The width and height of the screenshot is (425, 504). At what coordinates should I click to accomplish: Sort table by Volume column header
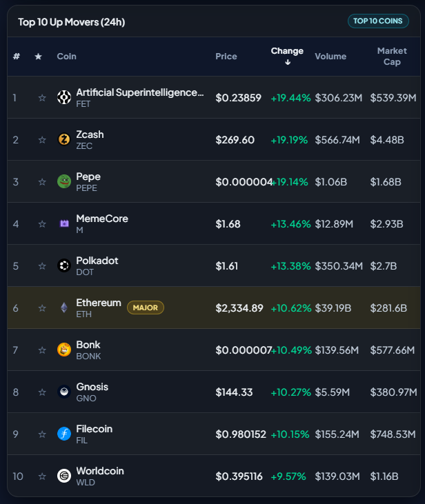click(330, 57)
